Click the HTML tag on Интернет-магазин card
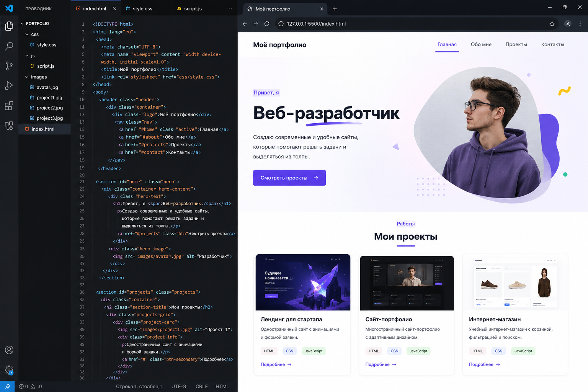This screenshot has width=588, height=392. (x=477, y=351)
